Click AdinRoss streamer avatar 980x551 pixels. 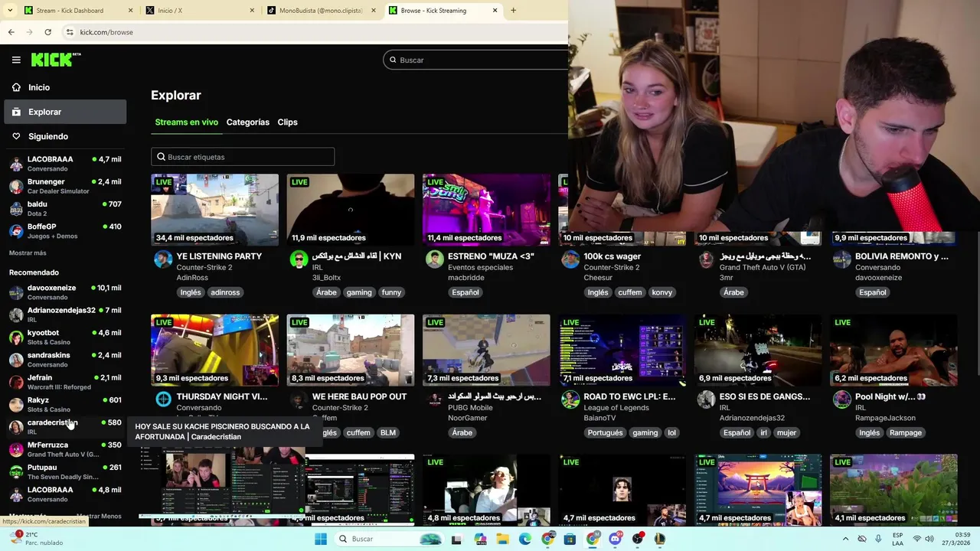(163, 259)
